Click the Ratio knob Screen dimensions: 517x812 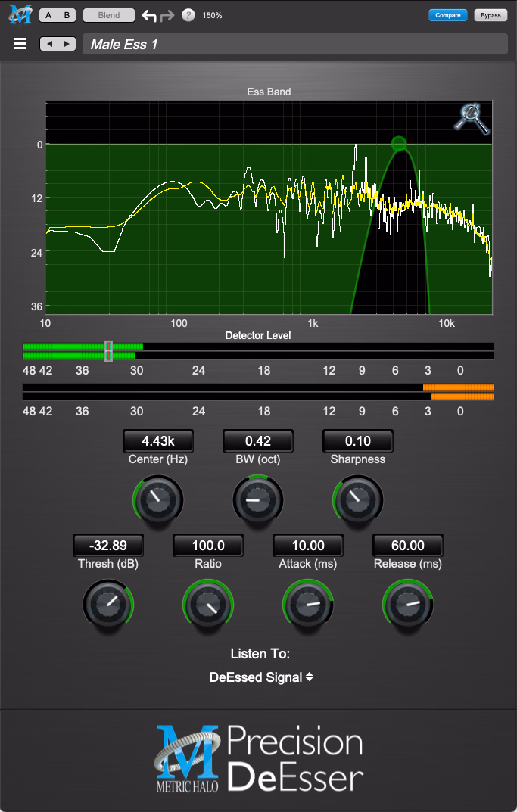click(x=208, y=605)
